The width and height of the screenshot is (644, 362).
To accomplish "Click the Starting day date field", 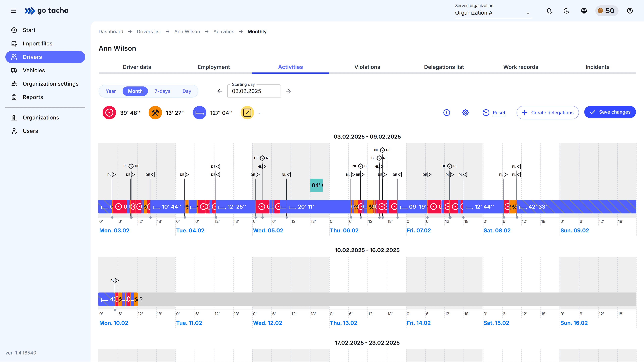I will coord(254,91).
